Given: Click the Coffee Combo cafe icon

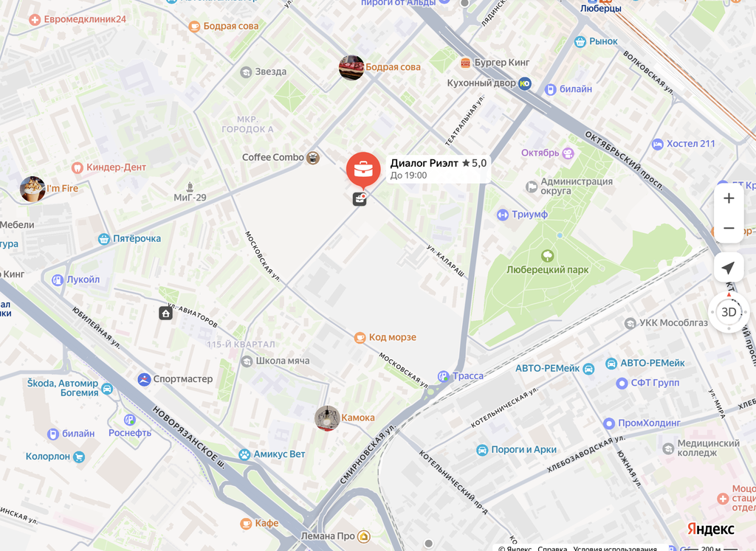Looking at the screenshot, I should click(x=313, y=158).
